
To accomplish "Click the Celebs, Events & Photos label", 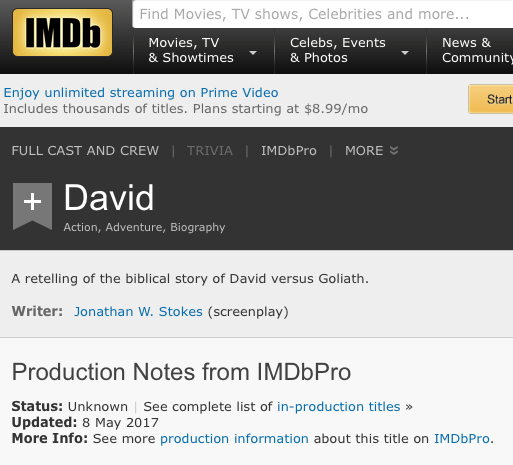I will pos(338,50).
